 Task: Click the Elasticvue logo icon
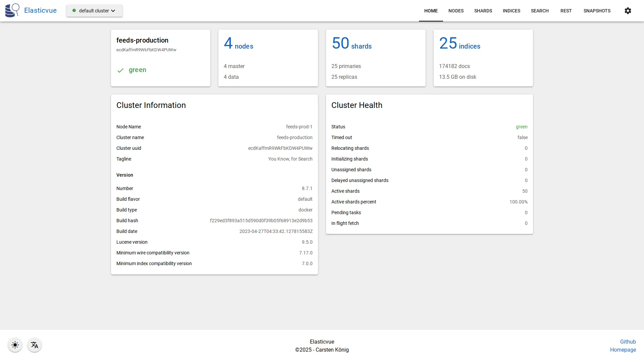coord(12,10)
